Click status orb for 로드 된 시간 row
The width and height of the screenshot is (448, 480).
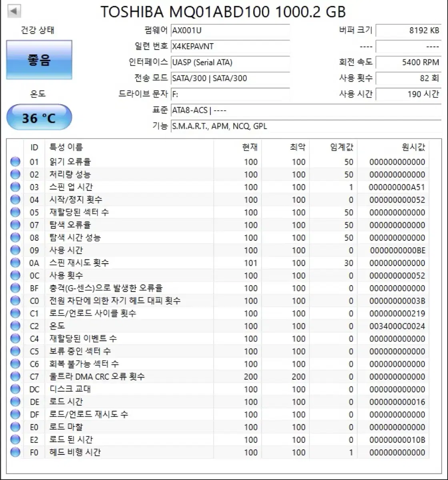tap(15, 440)
